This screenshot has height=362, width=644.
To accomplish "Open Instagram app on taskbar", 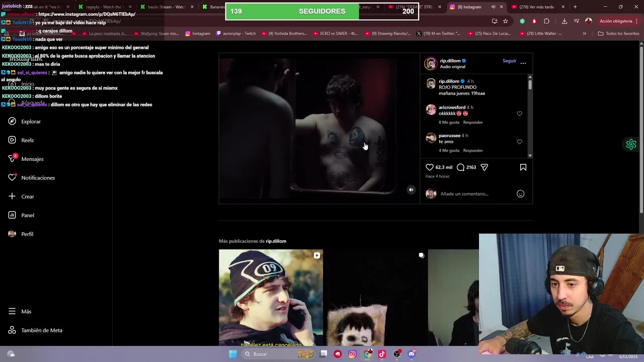I will click(x=352, y=354).
